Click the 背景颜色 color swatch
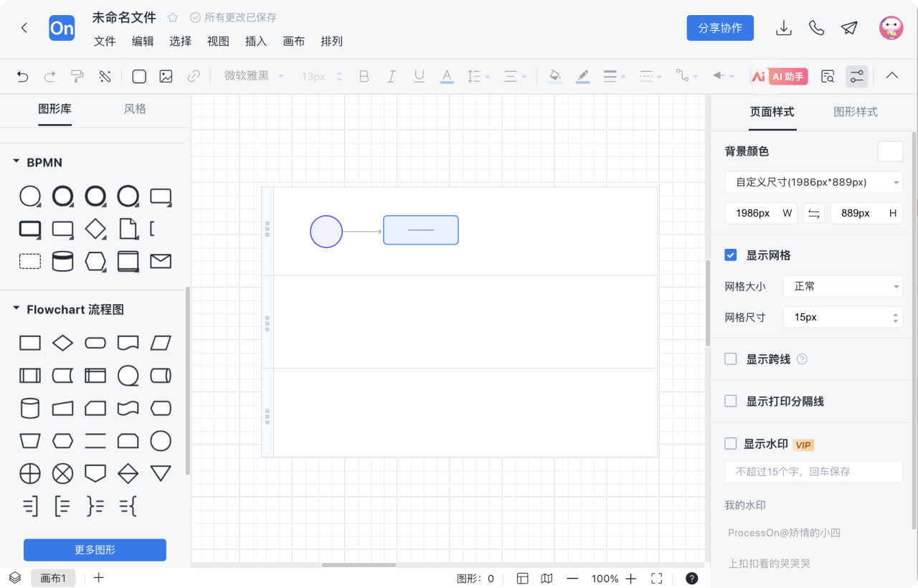The width and height of the screenshot is (918, 588). point(890,151)
